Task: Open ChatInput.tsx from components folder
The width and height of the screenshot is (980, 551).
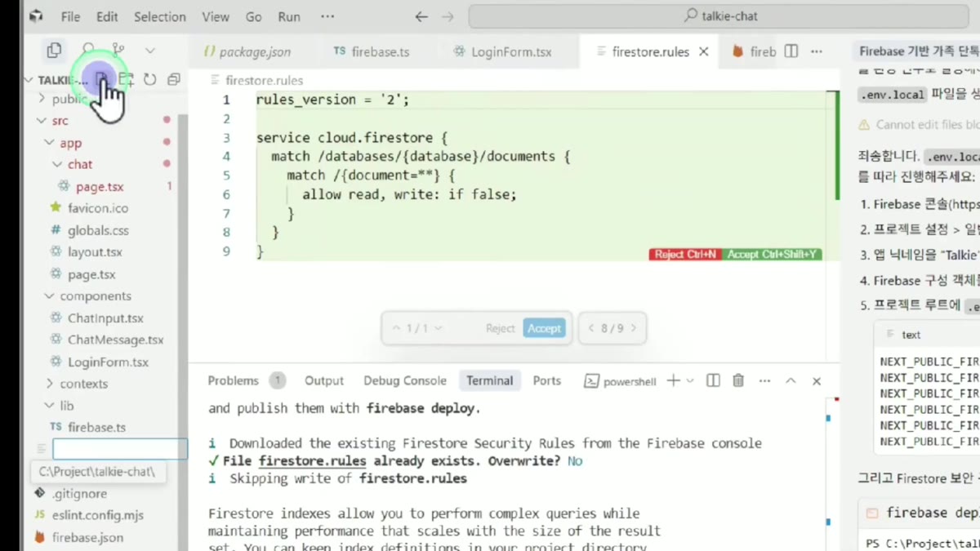Action: coord(105,318)
